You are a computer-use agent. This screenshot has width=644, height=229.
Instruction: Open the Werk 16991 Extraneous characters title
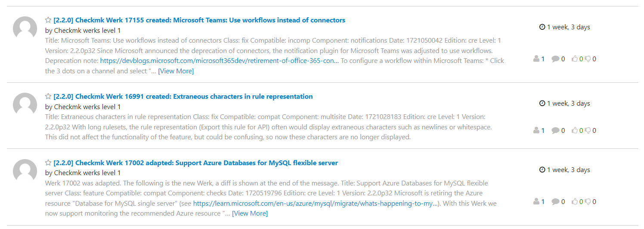[183, 96]
